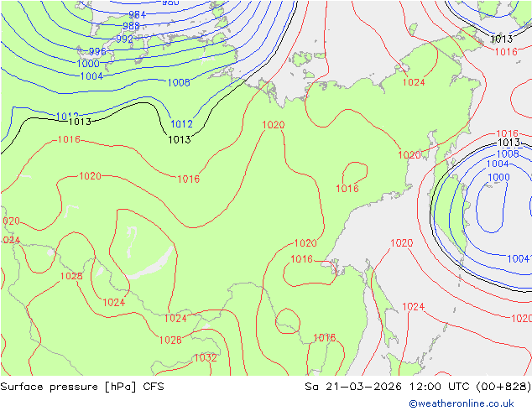Click the blue 1008 label at upper center

point(179,82)
